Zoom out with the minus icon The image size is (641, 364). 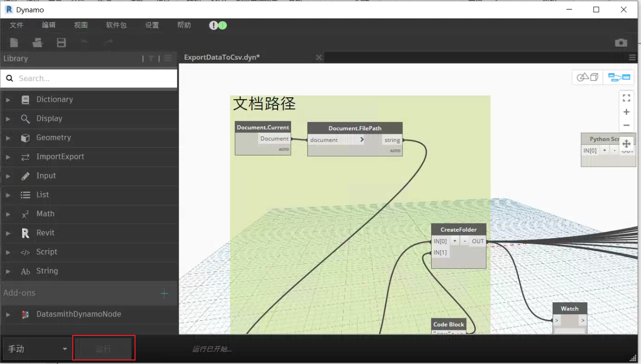[x=626, y=125]
